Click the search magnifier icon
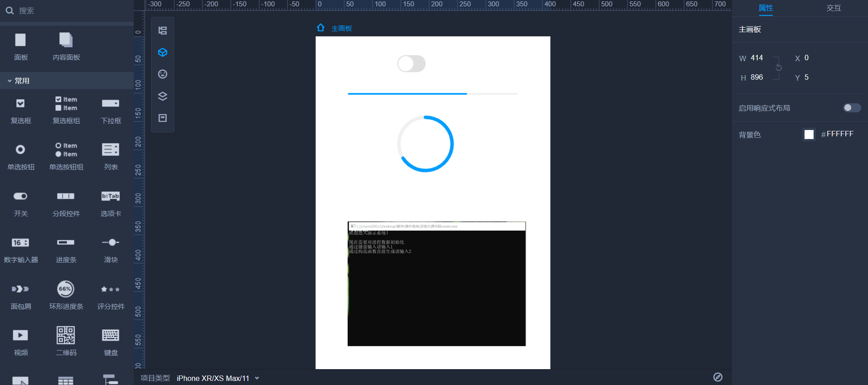The image size is (868, 385). coord(10,10)
